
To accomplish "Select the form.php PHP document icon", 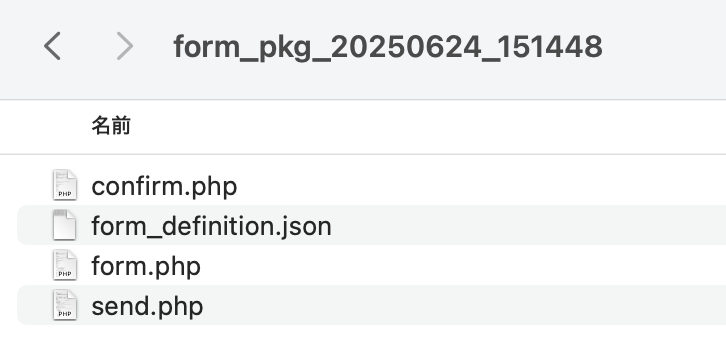I will (64, 265).
